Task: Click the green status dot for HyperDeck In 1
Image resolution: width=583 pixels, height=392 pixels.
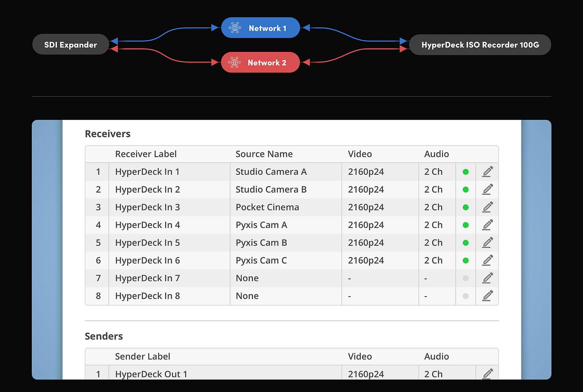Action: coord(465,172)
